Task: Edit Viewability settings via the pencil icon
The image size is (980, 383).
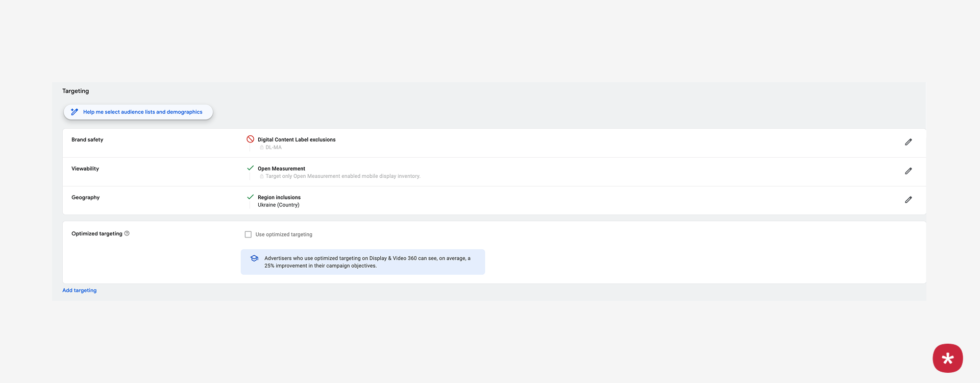Action: click(908, 171)
